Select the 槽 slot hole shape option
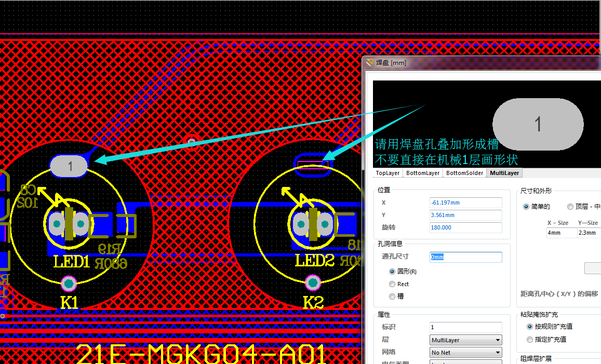This screenshot has height=364, width=601. 392,296
